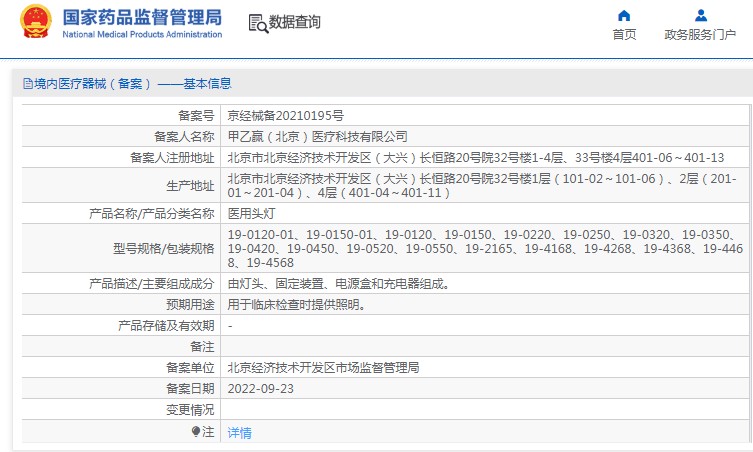Click the 国家药品监督管理局 site title
This screenshot has width=753, height=452.
(x=142, y=17)
